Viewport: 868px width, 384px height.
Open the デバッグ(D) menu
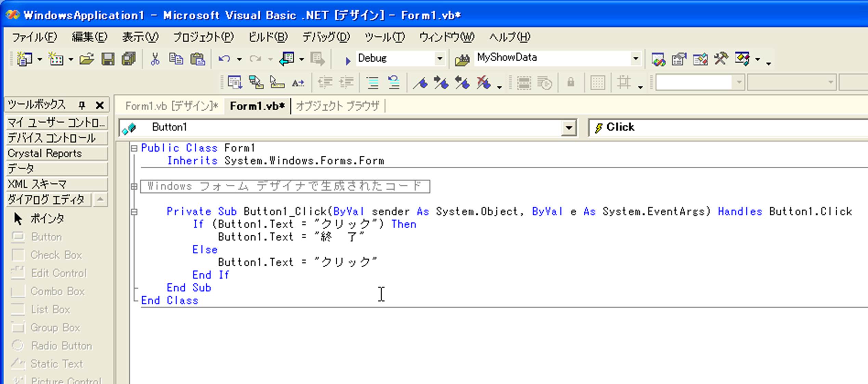point(326,37)
